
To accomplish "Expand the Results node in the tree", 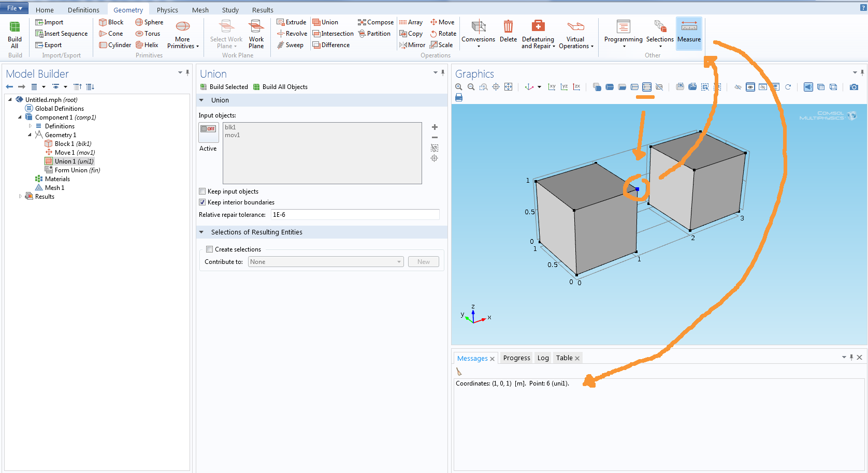I will [x=20, y=197].
